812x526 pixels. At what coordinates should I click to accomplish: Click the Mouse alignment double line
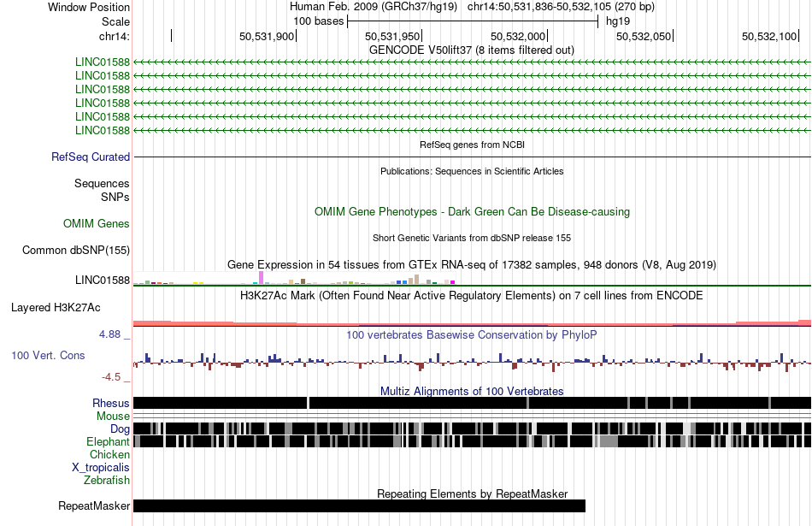[x=472, y=416]
